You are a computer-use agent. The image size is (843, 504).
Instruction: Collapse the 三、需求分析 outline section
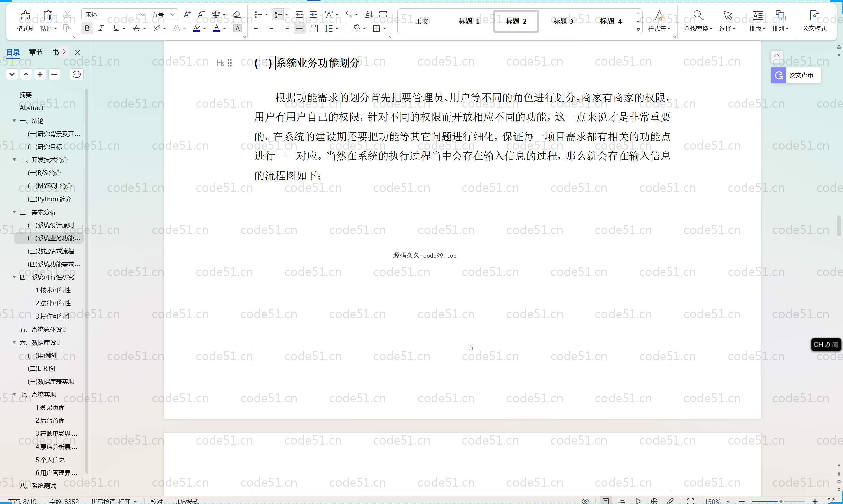point(14,212)
